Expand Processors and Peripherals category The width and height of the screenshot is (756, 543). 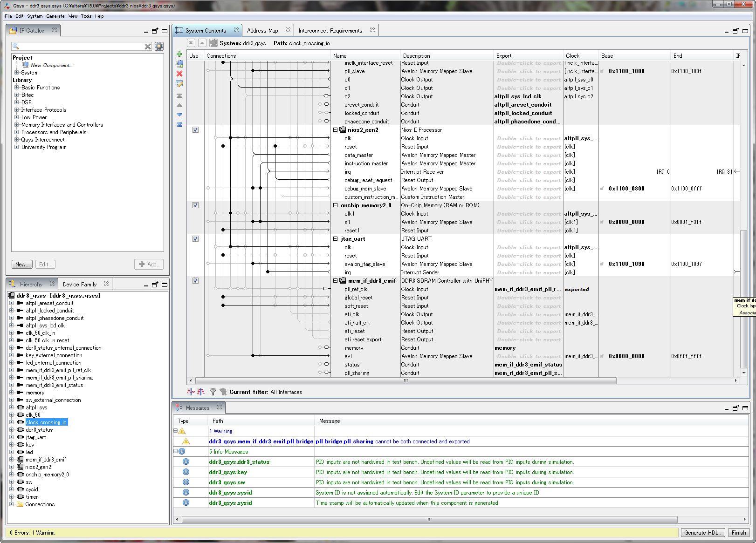pyautogui.click(x=17, y=132)
